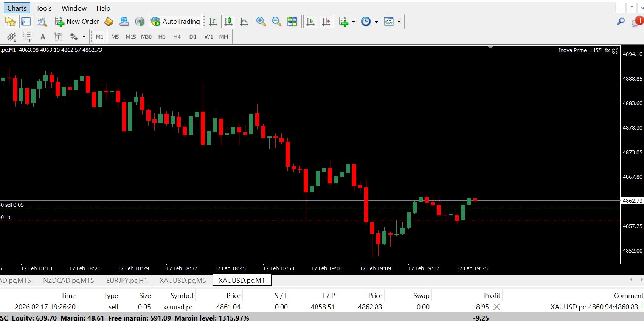
Task: Switch chart to line chart mode
Action: point(244,22)
